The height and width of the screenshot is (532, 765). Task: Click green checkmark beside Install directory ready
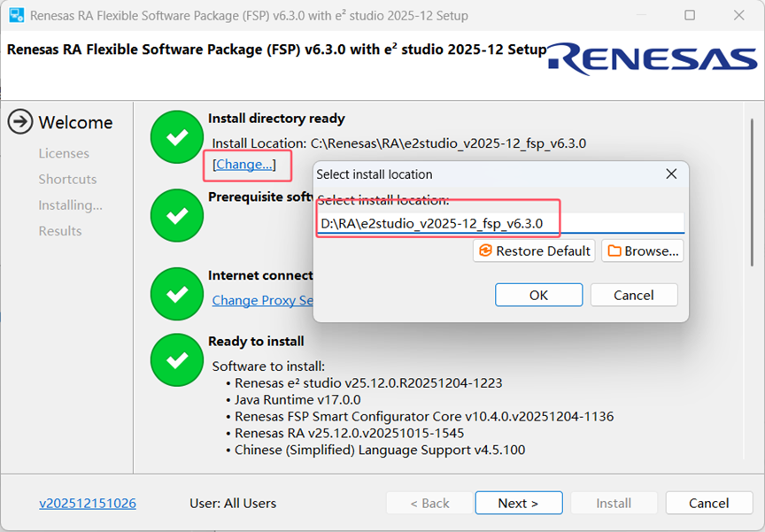pyautogui.click(x=176, y=137)
